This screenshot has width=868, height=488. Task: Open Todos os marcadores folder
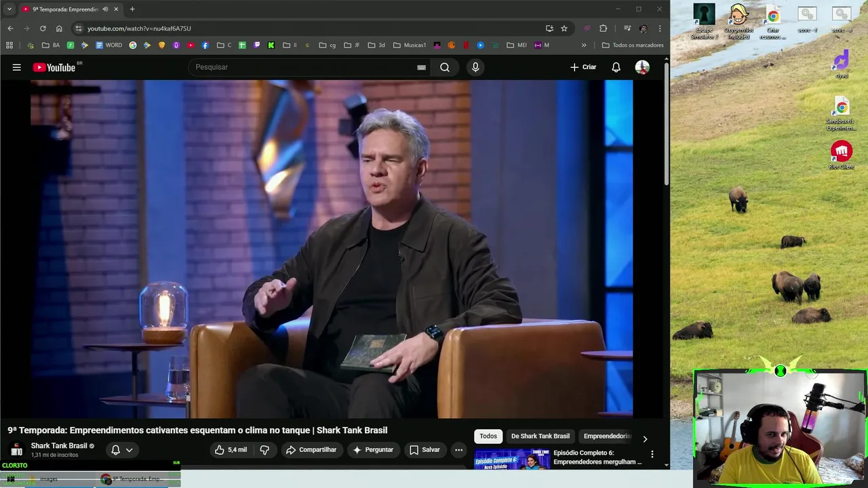click(633, 45)
